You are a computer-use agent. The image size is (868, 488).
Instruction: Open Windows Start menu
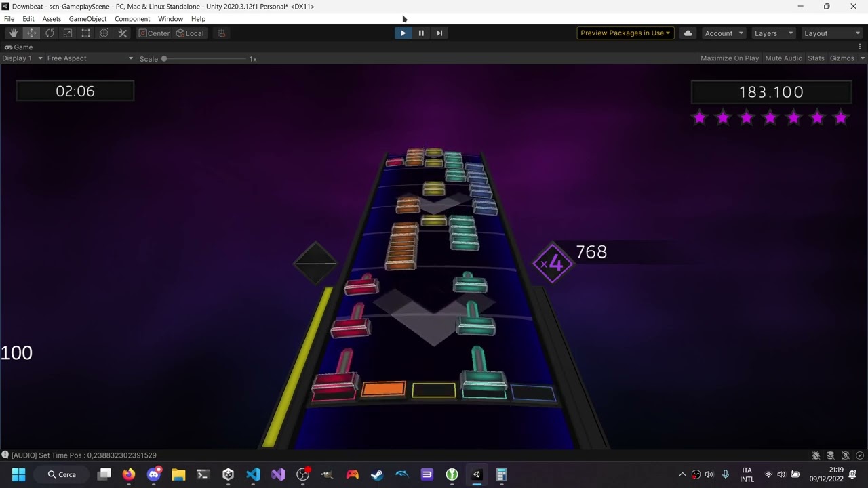click(18, 474)
